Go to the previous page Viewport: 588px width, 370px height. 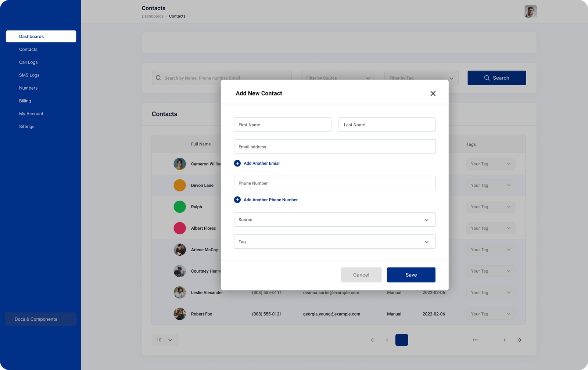click(x=387, y=340)
